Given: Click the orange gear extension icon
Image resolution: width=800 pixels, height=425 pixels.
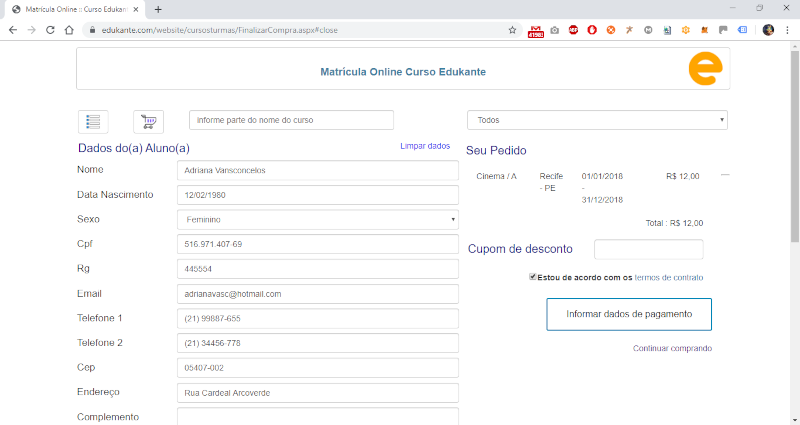Looking at the screenshot, I should click(x=686, y=30).
